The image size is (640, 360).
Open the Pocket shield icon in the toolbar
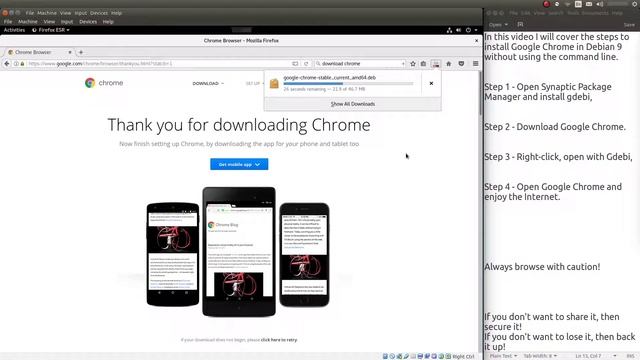462,64
